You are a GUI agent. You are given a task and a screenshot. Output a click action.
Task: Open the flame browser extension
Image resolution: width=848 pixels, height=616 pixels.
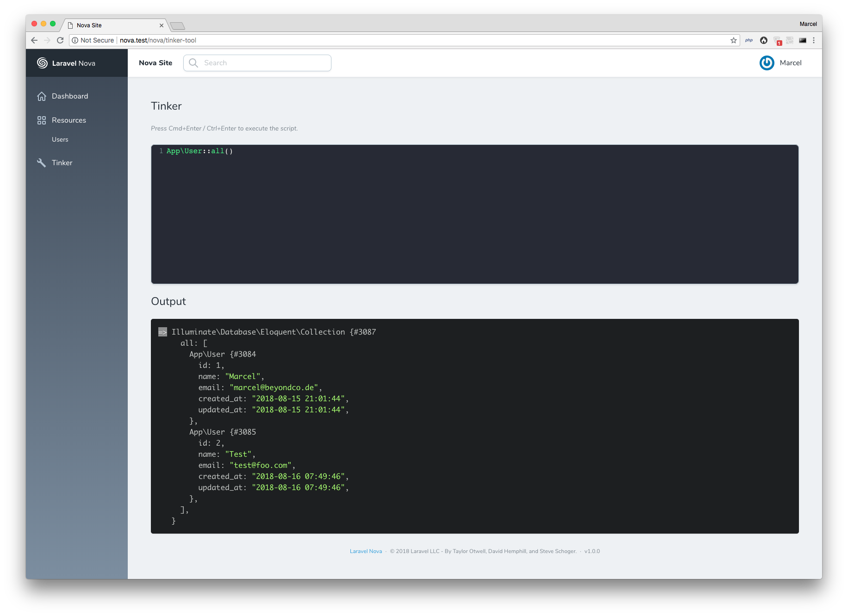764,40
